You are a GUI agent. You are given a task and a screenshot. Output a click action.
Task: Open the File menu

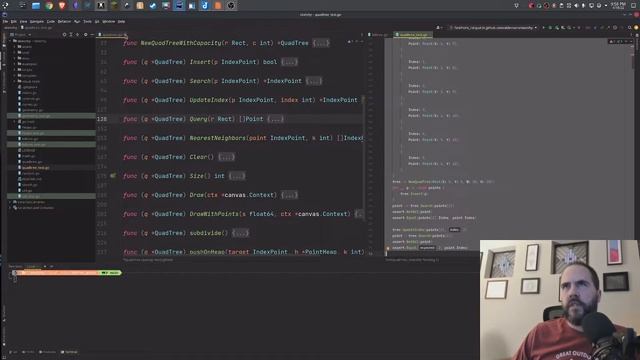click(x=5, y=21)
